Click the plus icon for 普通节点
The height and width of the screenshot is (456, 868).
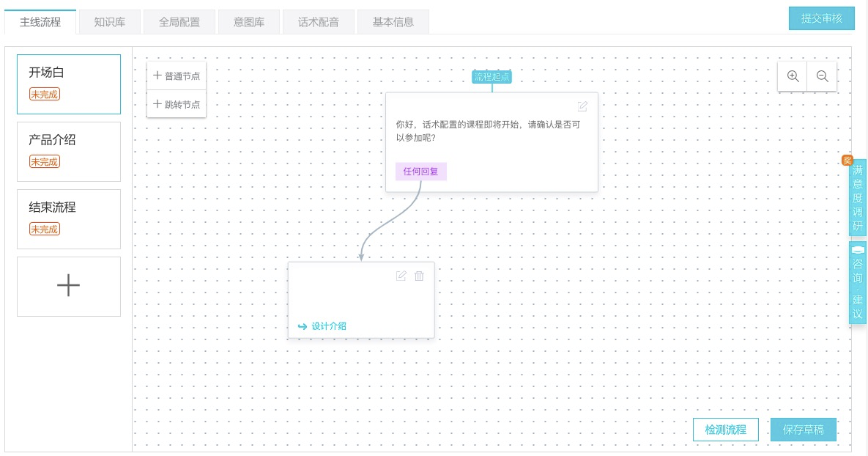click(157, 76)
